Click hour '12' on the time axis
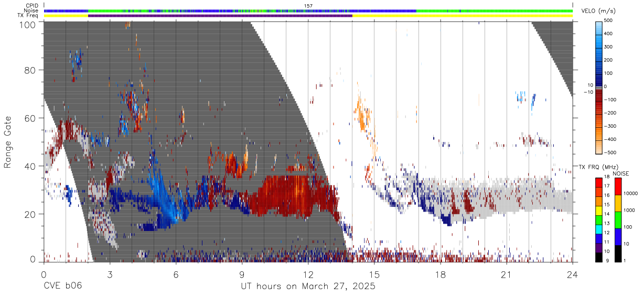Screen dimensions: 644x297 click(x=308, y=274)
